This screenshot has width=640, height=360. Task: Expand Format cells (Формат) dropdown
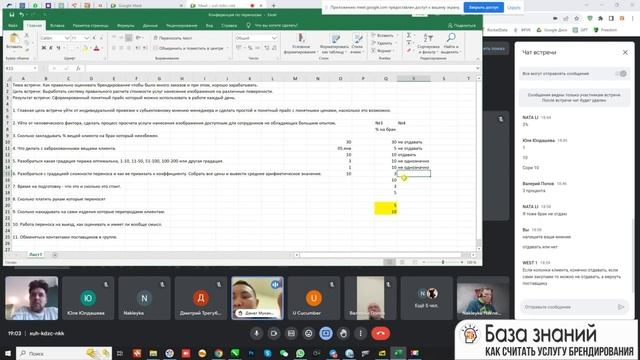(x=395, y=51)
